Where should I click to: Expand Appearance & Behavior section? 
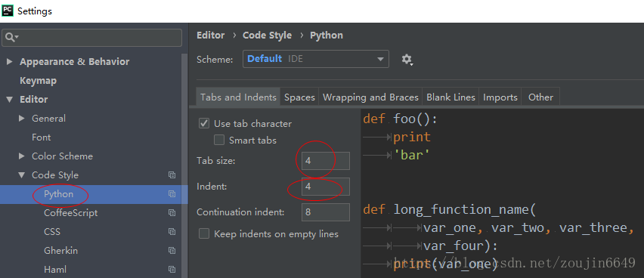point(10,62)
